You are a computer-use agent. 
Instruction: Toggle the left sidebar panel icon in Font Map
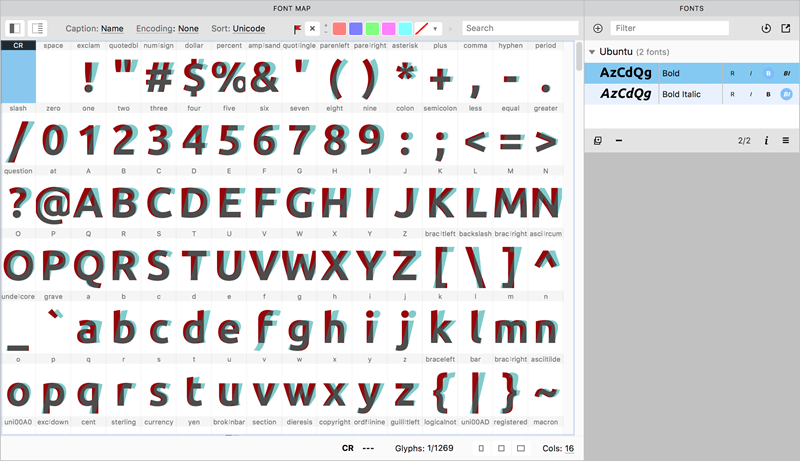15,29
